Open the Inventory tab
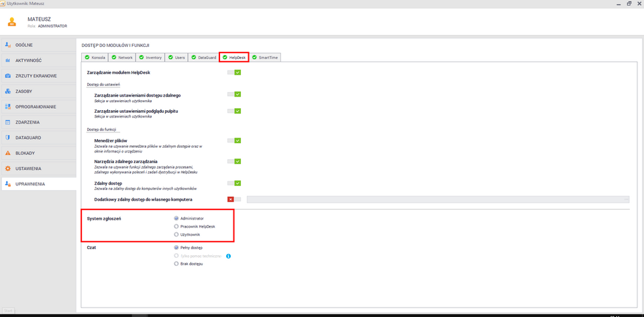Screen dimensions: 644x317 click(x=150, y=58)
